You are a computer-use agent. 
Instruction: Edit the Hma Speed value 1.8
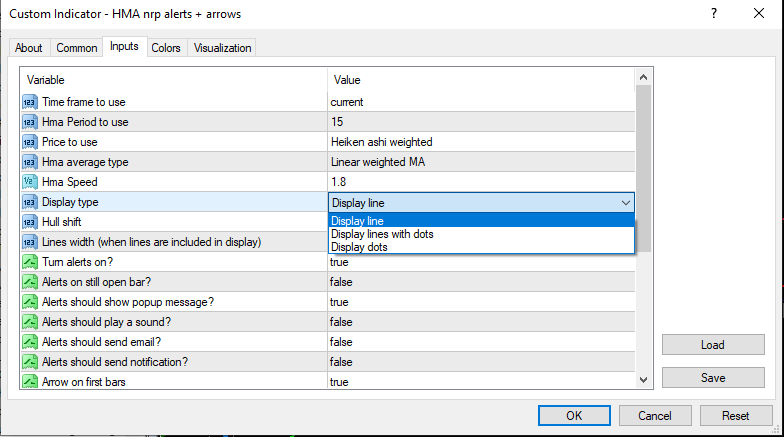480,182
